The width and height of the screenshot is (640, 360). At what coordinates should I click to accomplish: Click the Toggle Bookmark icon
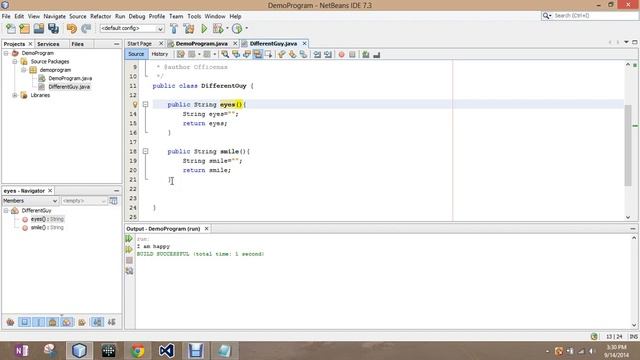(303, 54)
